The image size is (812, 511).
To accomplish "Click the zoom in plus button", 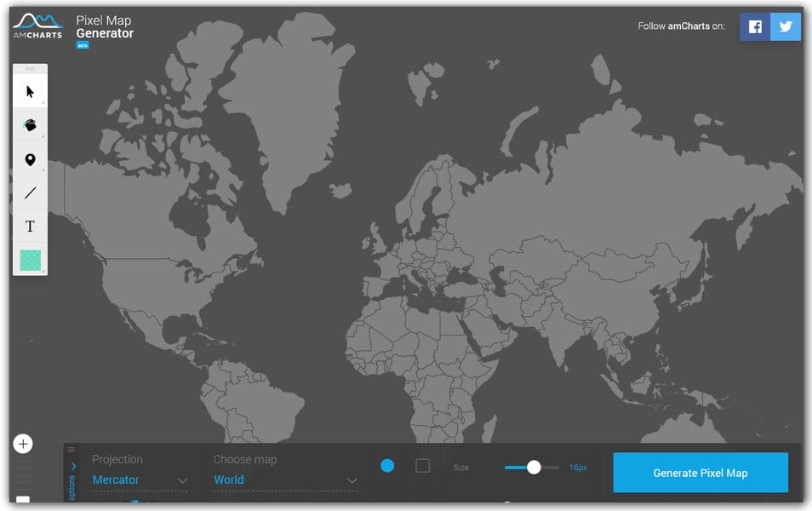I will pyautogui.click(x=22, y=444).
